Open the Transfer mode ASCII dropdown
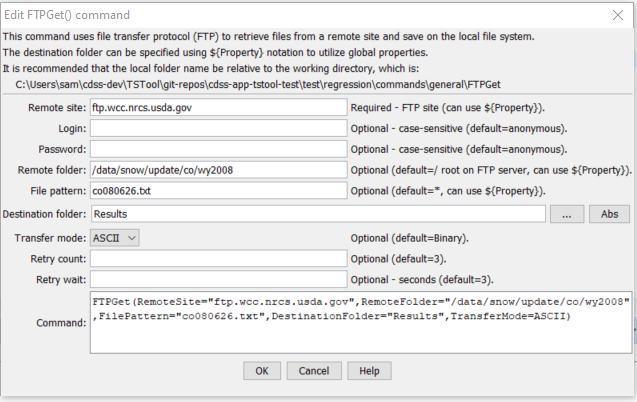Screen dimensions: 637x402 pyautogui.click(x=115, y=238)
